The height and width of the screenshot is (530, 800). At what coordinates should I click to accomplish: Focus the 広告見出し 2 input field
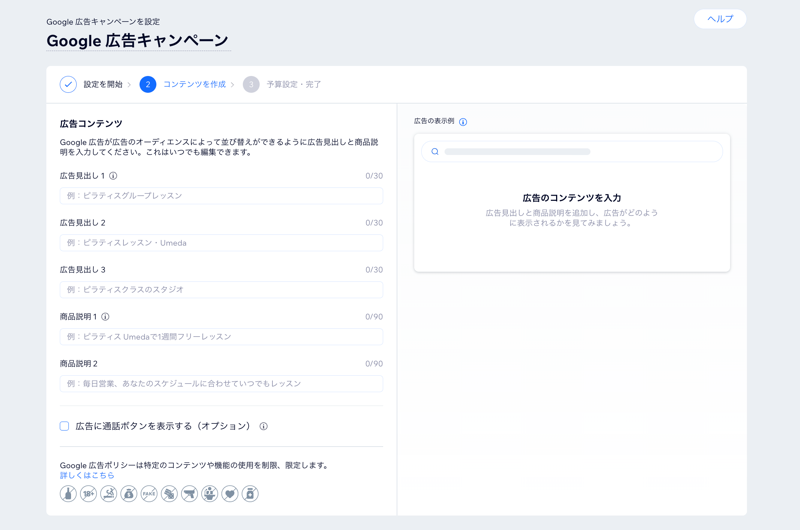click(221, 243)
